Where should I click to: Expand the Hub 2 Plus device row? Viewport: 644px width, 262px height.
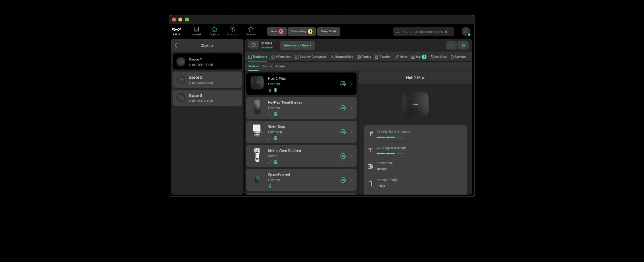[351, 83]
